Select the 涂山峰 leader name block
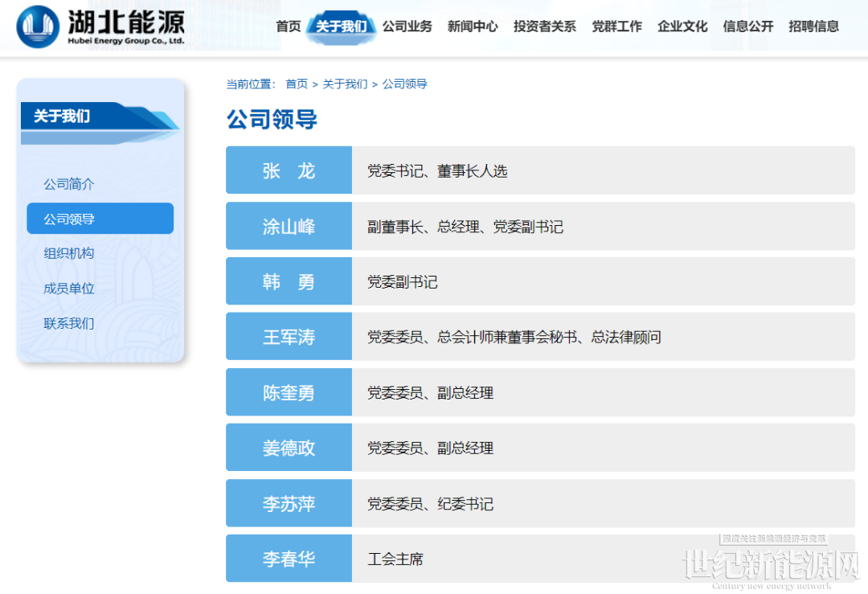868x594 pixels. tap(289, 227)
